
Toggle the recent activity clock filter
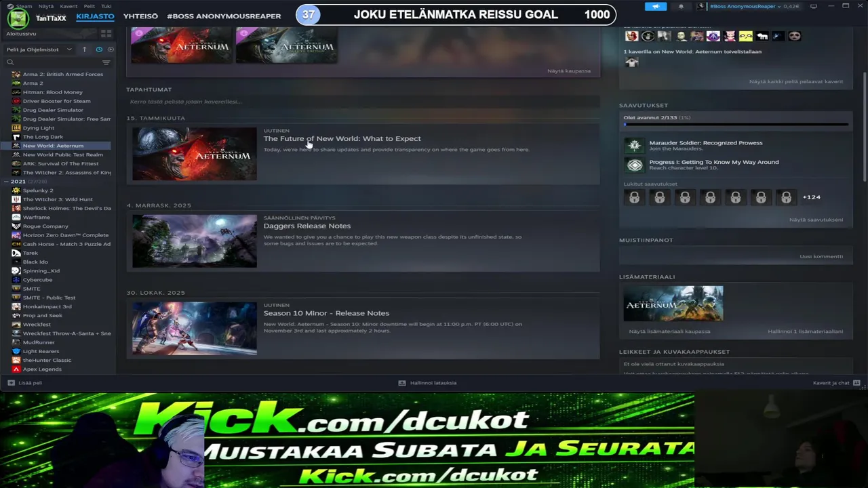[99, 49]
